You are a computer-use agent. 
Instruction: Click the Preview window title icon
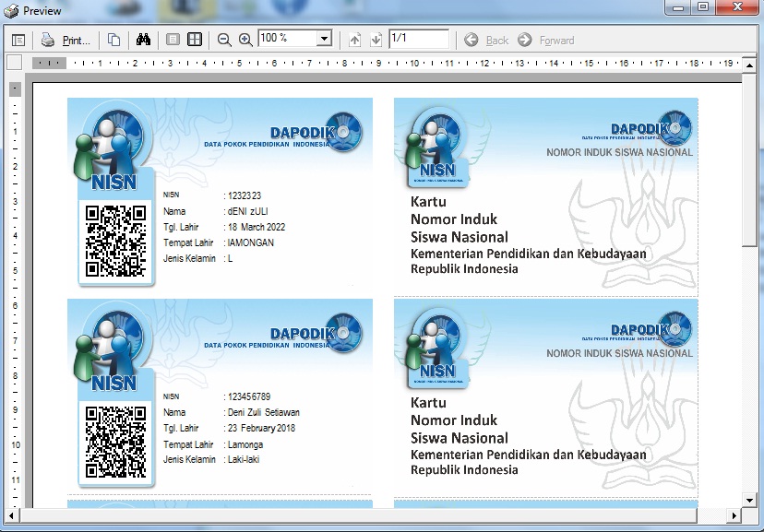pos(11,11)
